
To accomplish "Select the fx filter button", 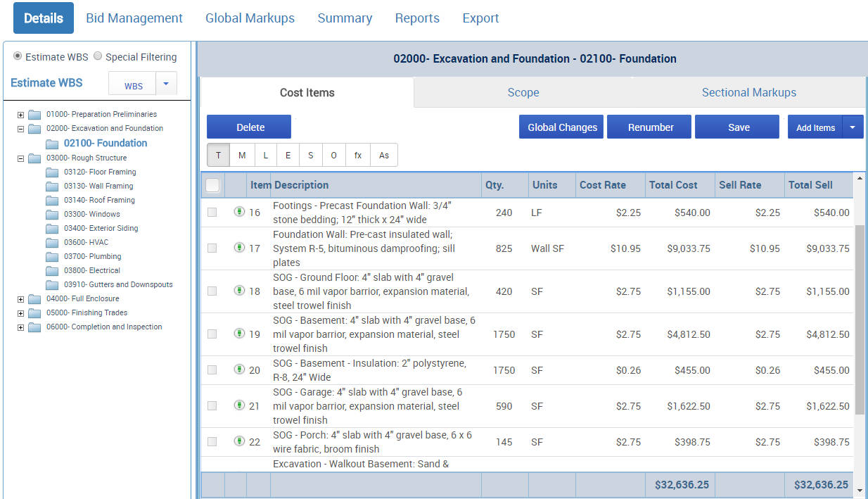I will 358,156.
